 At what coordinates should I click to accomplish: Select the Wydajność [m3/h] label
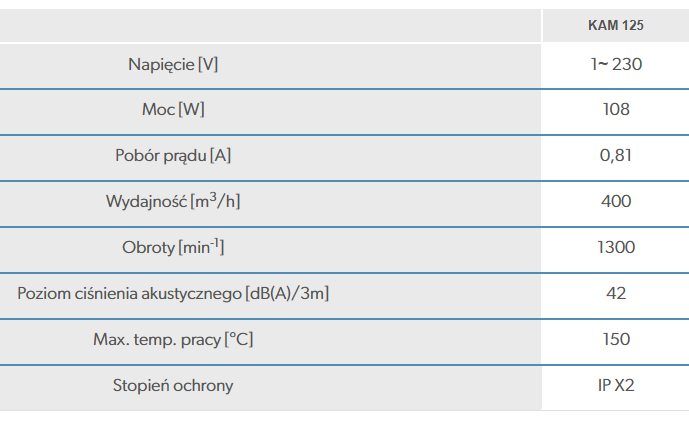coord(173,201)
